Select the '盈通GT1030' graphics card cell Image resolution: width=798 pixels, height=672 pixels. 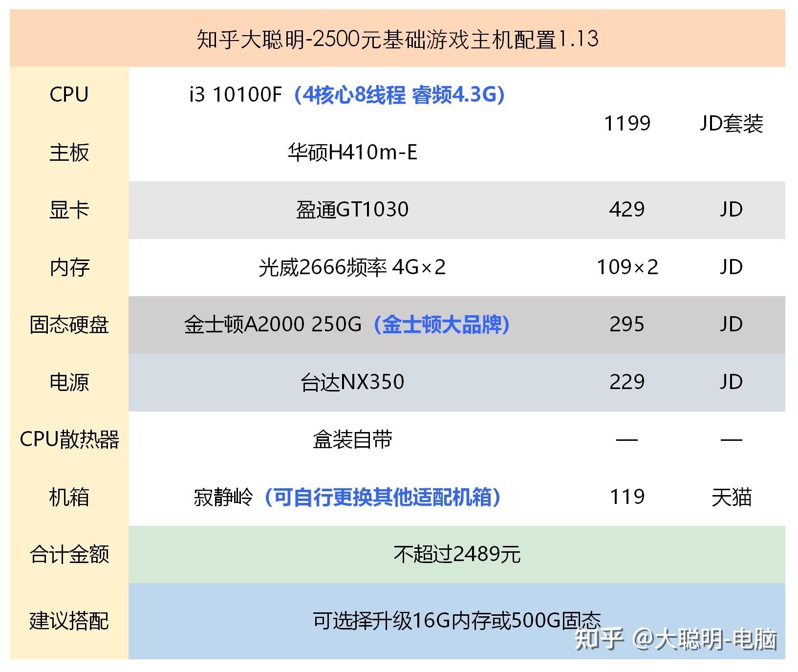click(352, 210)
